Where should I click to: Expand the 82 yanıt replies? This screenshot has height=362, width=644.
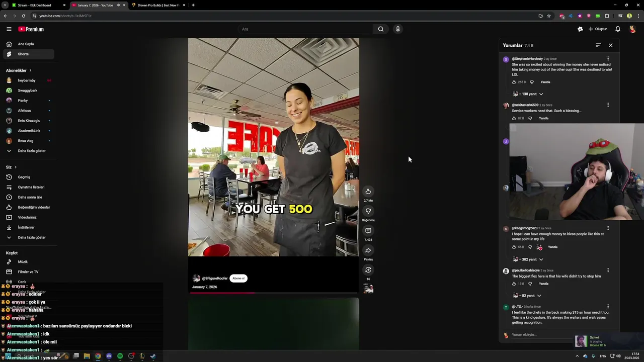pos(527,296)
